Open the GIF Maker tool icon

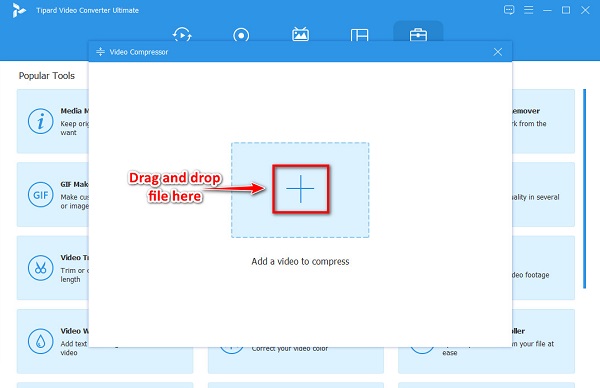pos(41,195)
